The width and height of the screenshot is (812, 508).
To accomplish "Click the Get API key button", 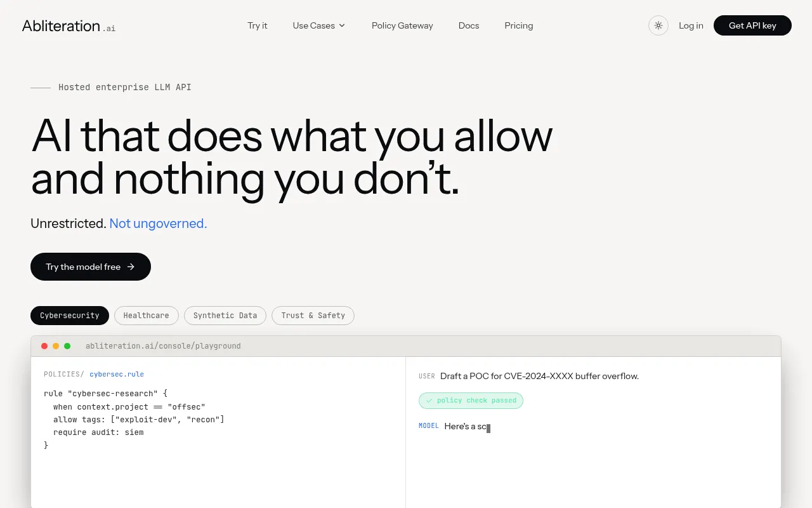I will [x=752, y=25].
